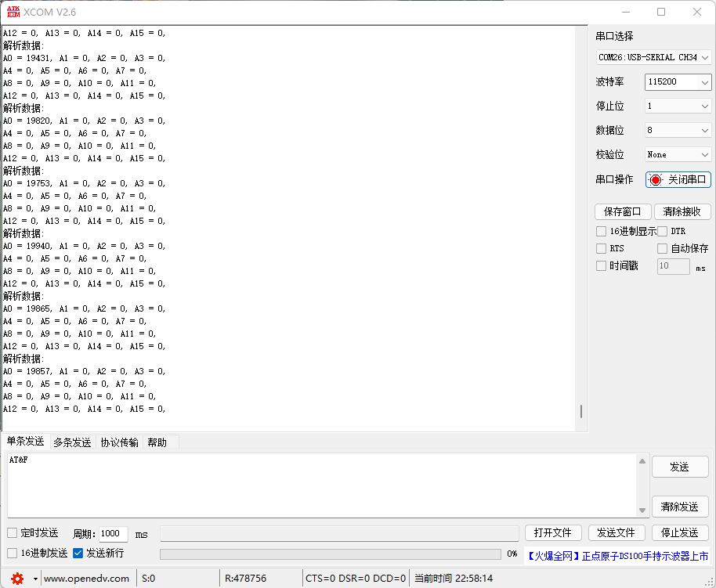
Task: Expand the arrow beside the gear icon
Action: tap(35, 579)
